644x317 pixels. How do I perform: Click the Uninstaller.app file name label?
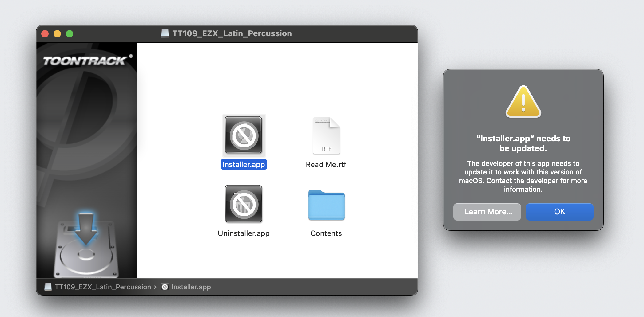[x=244, y=233]
